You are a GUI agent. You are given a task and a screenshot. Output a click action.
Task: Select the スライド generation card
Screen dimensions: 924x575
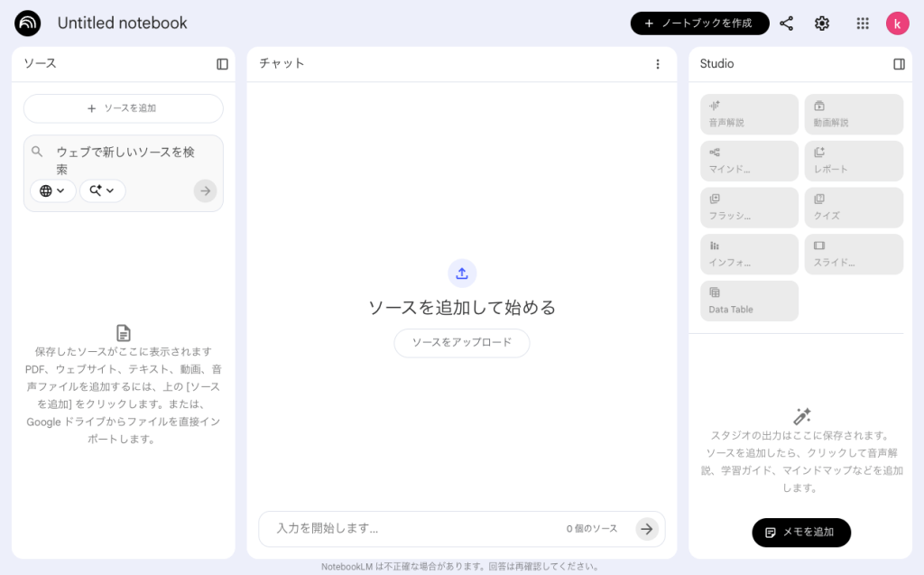pyautogui.click(x=854, y=254)
